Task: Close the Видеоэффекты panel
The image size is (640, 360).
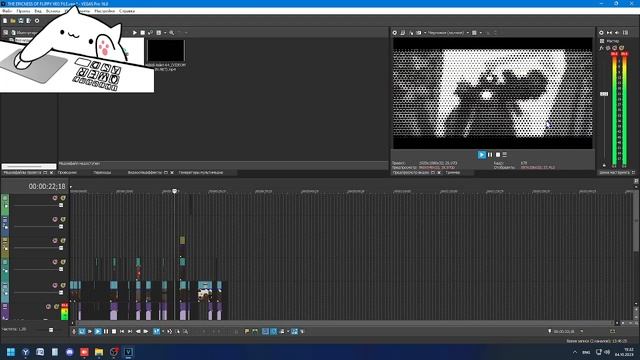Action: (x=172, y=173)
